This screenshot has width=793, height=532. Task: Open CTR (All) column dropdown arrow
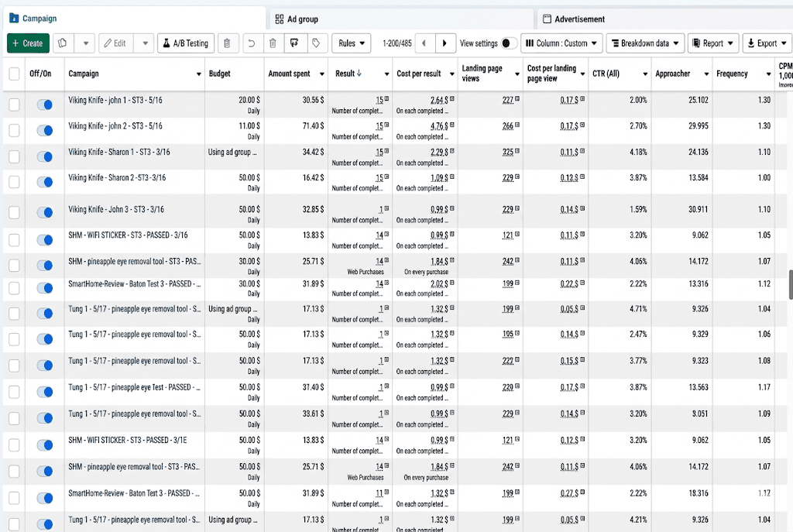point(645,74)
